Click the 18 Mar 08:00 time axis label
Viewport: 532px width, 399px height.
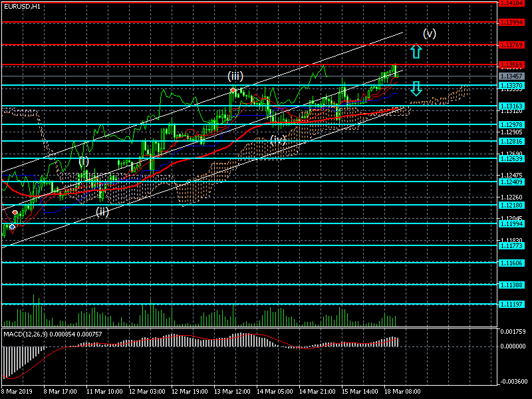[402, 392]
